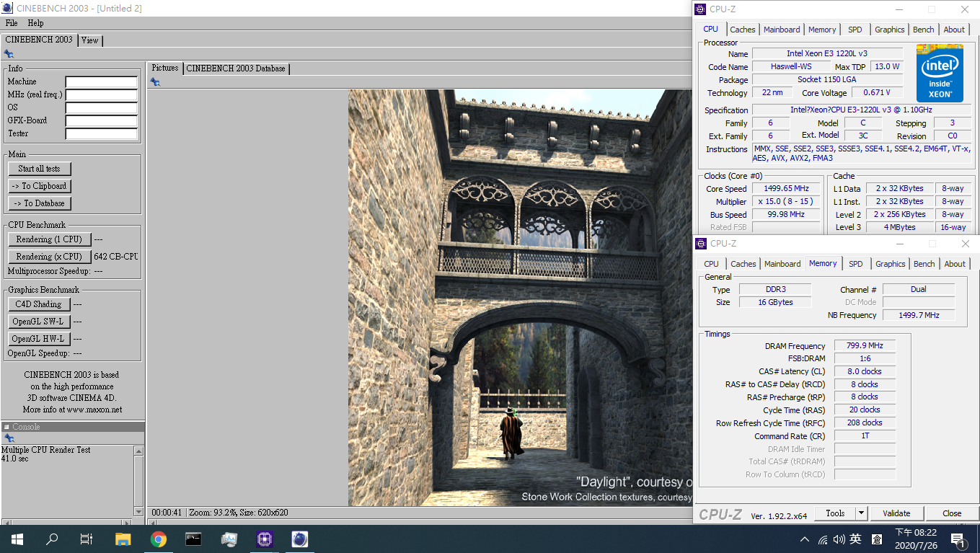Switch to the View tab in CINEBENCH

89,40
